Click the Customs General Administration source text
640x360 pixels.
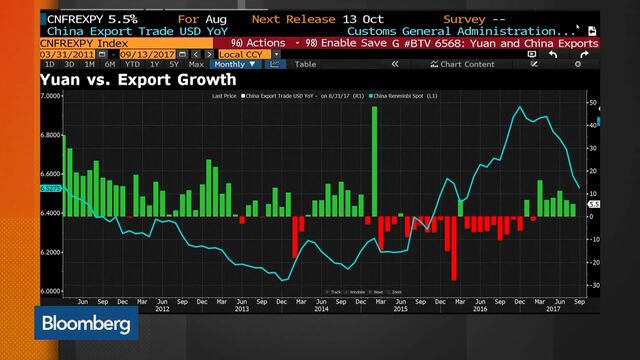(x=461, y=31)
